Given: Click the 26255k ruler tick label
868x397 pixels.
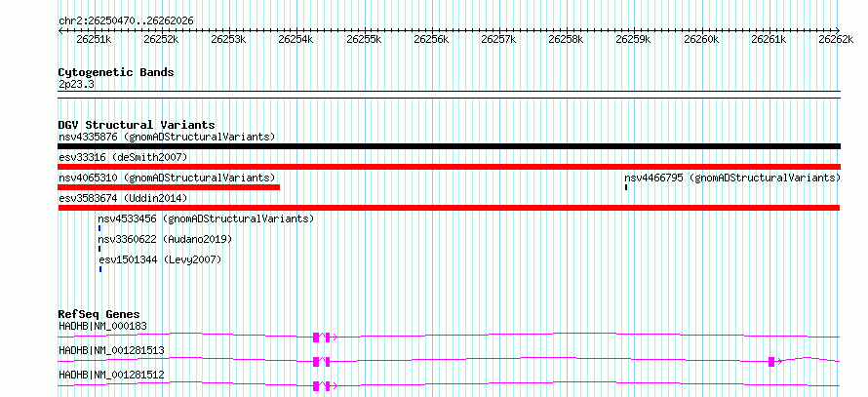Looking at the screenshot, I should tap(364, 39).
